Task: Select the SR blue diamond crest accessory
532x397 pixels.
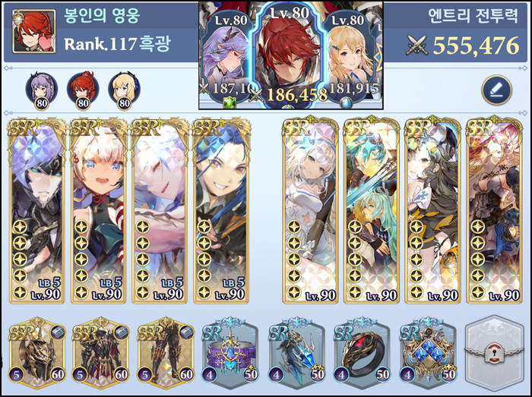Action: (428, 354)
